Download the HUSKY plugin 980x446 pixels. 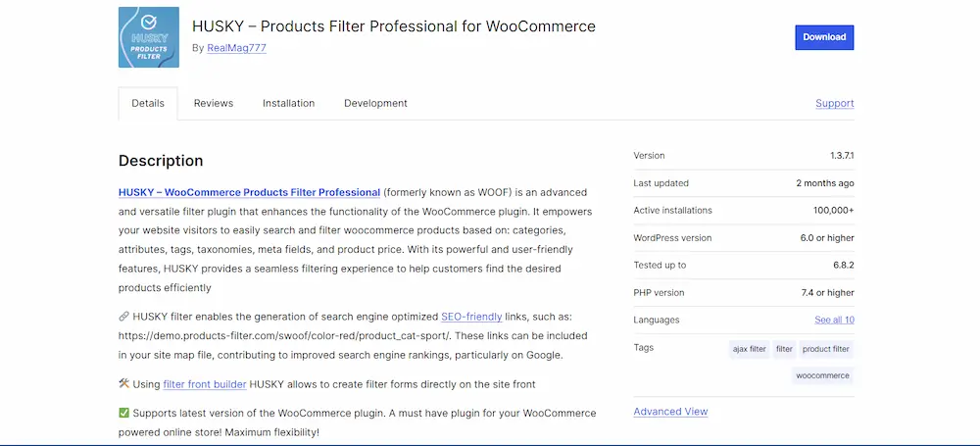click(x=824, y=37)
